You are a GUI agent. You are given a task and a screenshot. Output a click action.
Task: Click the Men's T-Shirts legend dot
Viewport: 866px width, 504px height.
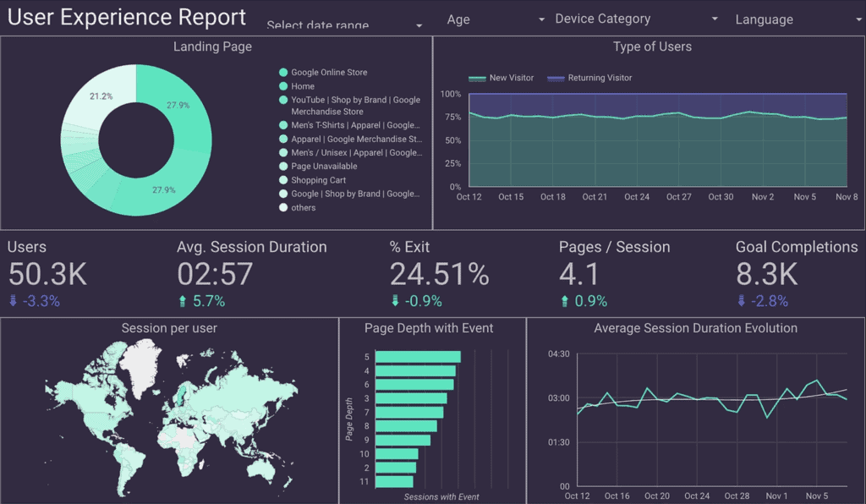coord(283,125)
